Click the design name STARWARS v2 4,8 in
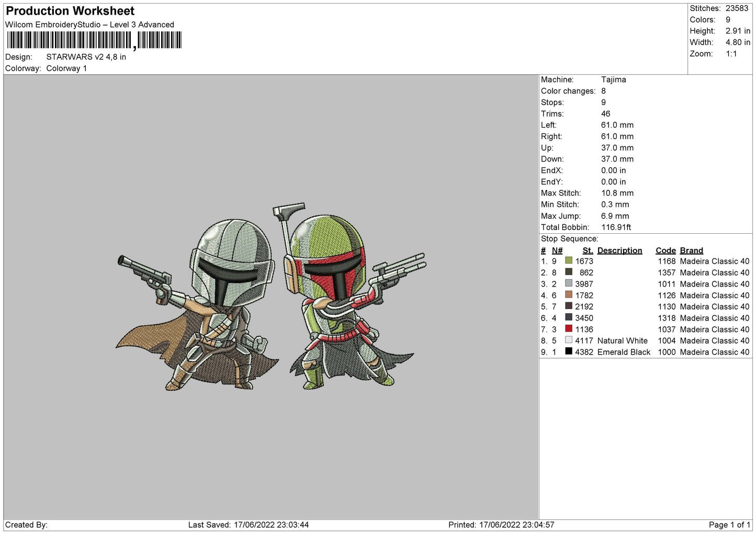 pyautogui.click(x=86, y=57)
